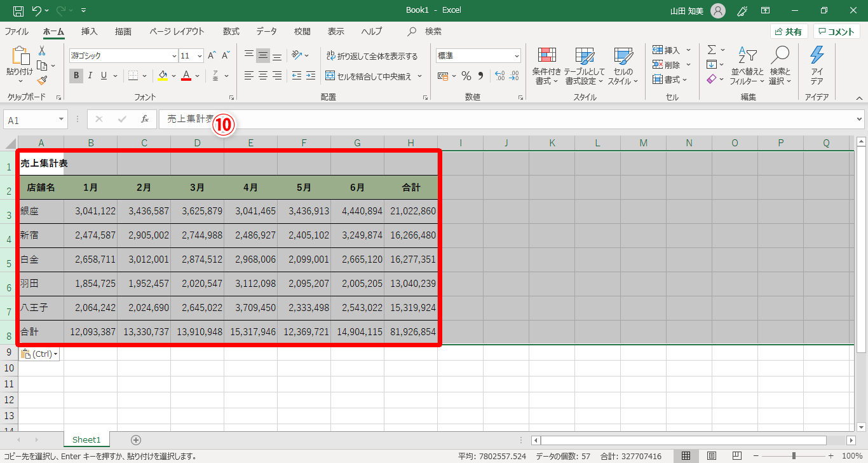Decrease decimal places icon
The height and width of the screenshot is (463, 868).
[x=515, y=76]
